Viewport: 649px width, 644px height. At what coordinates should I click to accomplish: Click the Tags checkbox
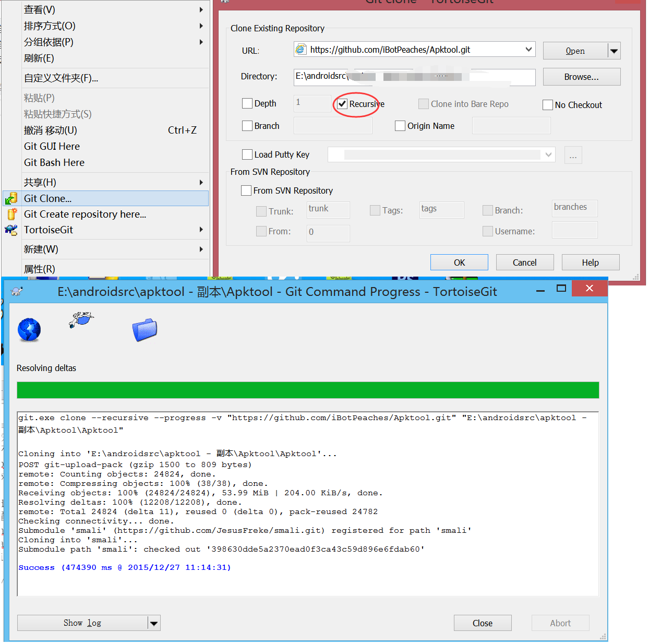coord(375,210)
